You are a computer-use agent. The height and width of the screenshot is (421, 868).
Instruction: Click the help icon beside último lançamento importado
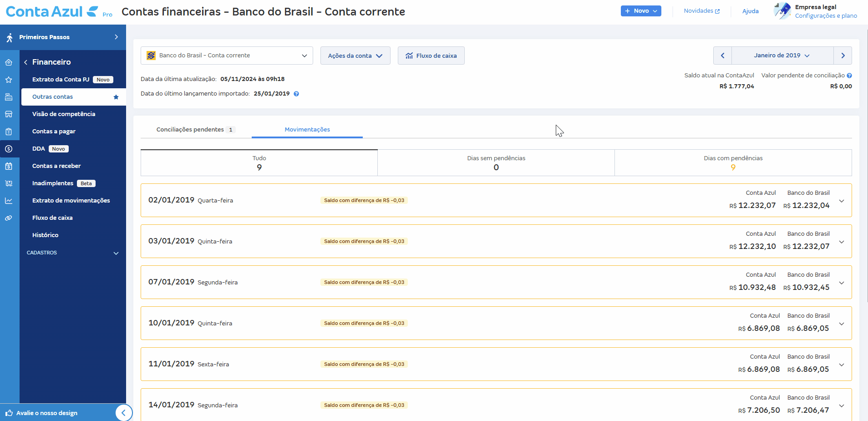(296, 94)
